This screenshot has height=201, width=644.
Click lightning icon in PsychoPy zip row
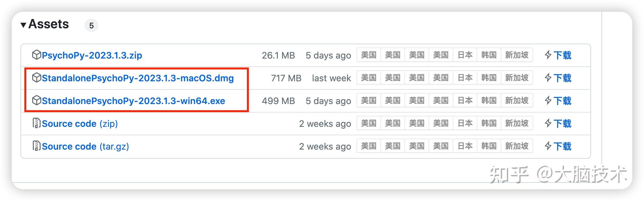(548, 55)
